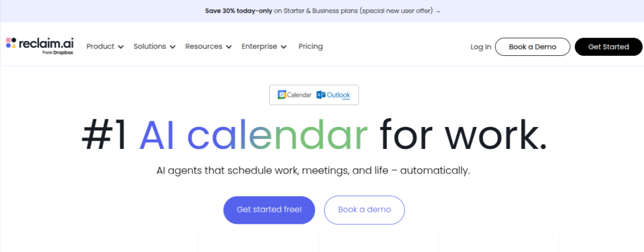Viewport: 644px width, 252px height.
Task: Expand the Solutions dropdown chevron
Action: (x=172, y=47)
